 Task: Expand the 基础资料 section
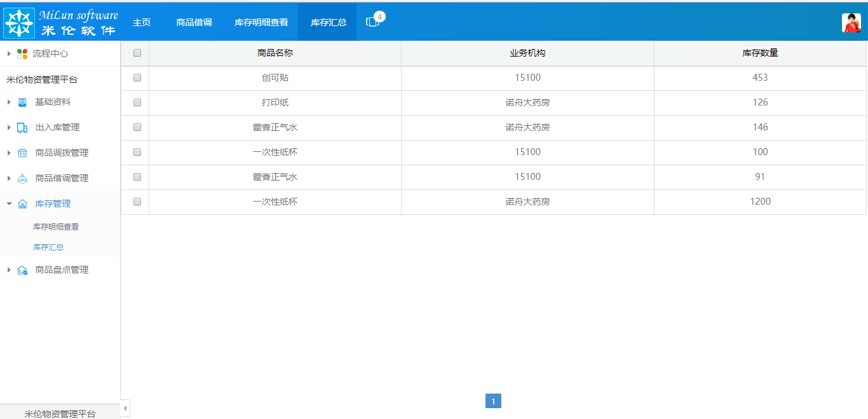click(8, 102)
